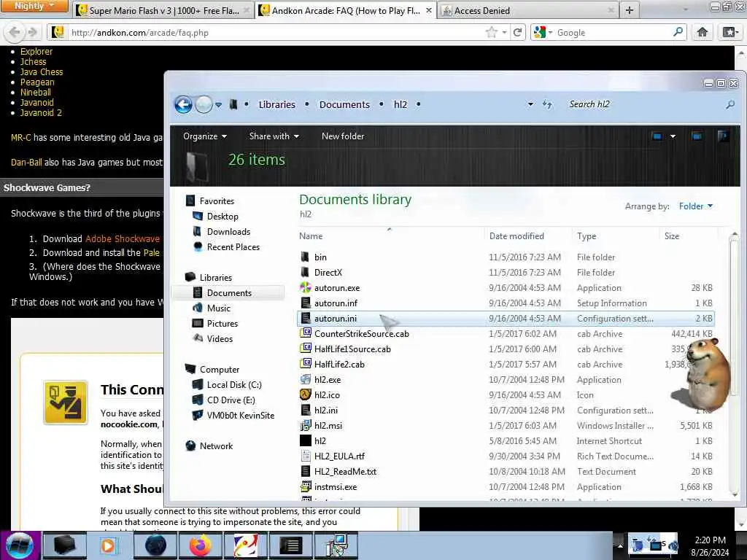Open Recent Places in navigation pane
The height and width of the screenshot is (560, 747).
pyautogui.click(x=233, y=246)
